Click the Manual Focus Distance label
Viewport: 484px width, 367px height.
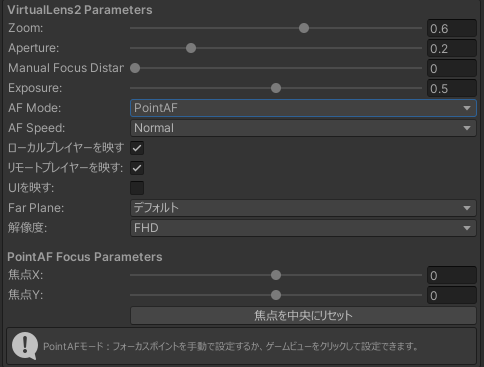(66, 68)
